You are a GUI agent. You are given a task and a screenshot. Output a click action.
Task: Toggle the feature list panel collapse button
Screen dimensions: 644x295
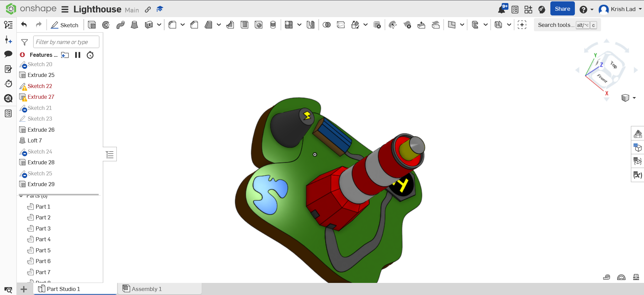110,154
